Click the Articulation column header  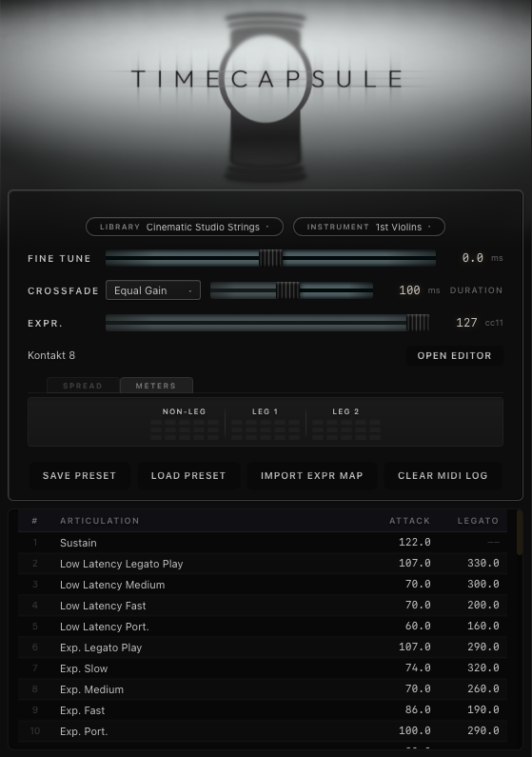[x=99, y=521]
